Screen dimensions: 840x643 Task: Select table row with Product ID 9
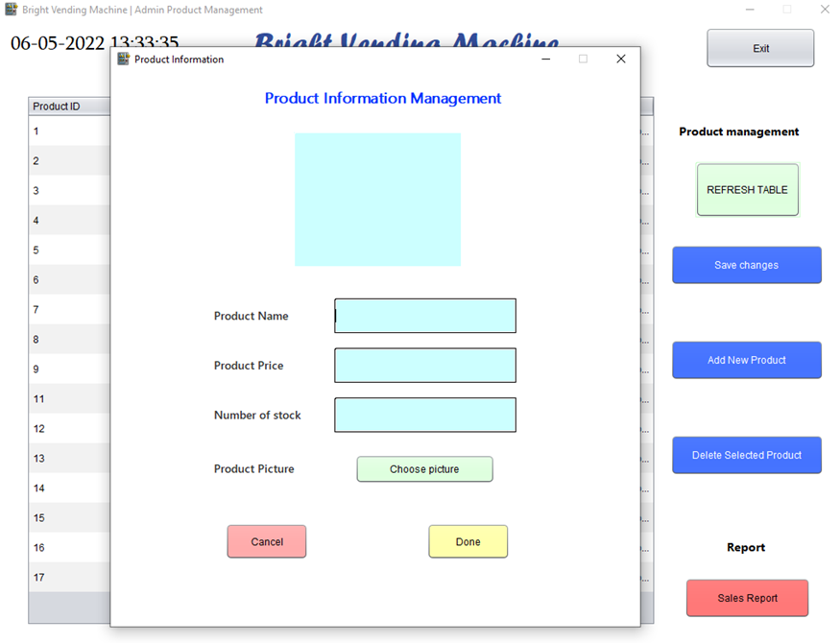(70, 369)
